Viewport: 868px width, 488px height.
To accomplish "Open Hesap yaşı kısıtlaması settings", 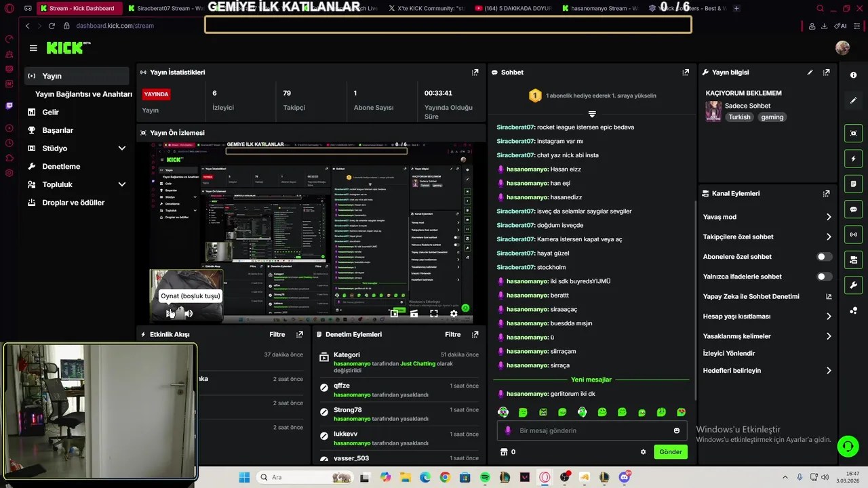I will [x=766, y=317].
